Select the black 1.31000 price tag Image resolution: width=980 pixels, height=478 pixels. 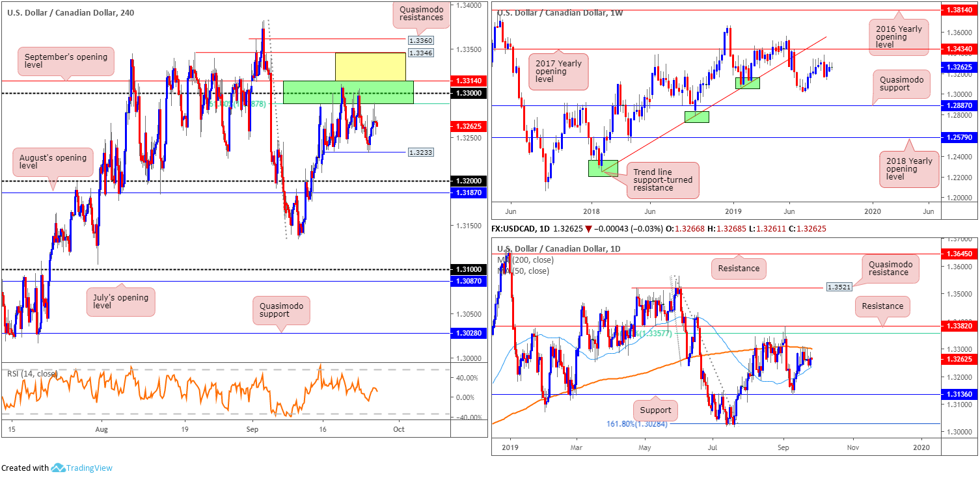click(x=467, y=269)
